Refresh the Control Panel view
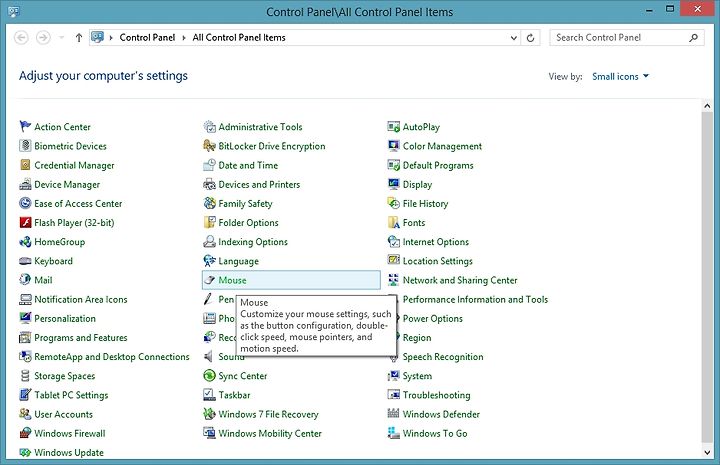Screen dimensions: 720x465 click(530, 38)
